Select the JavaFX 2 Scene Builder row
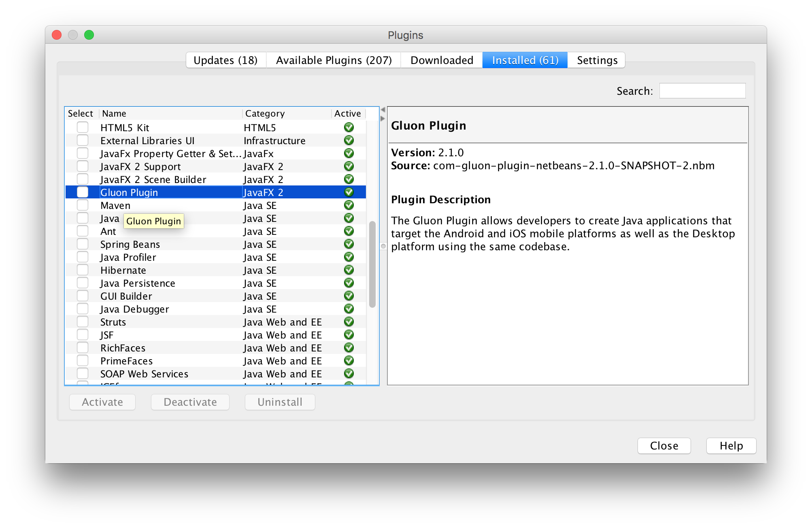Image resolution: width=812 pixels, height=528 pixels. coord(216,179)
